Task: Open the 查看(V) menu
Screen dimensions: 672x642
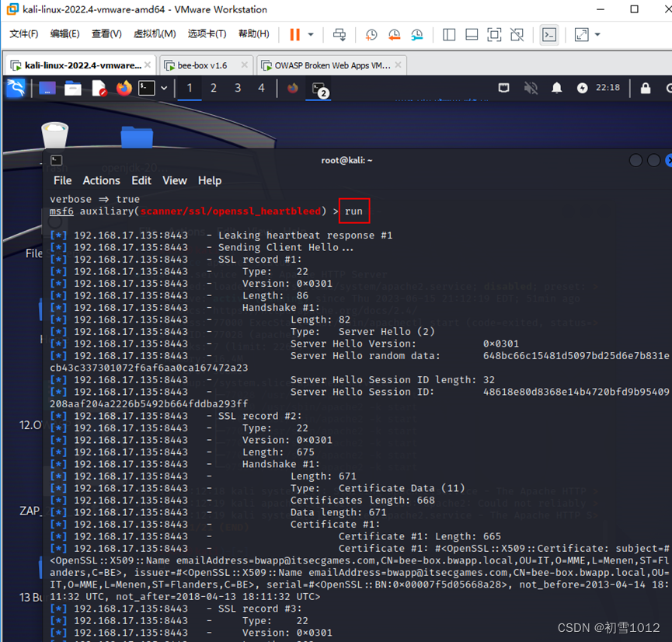Action: click(106, 34)
